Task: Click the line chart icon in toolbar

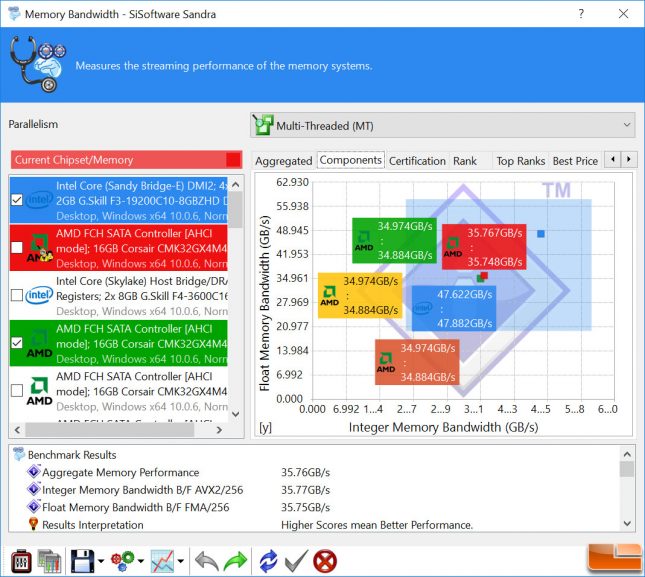Action: tap(162, 561)
